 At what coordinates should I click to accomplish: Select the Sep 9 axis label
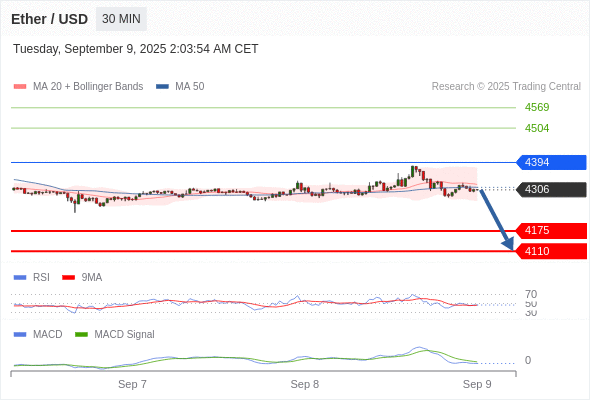(x=477, y=384)
